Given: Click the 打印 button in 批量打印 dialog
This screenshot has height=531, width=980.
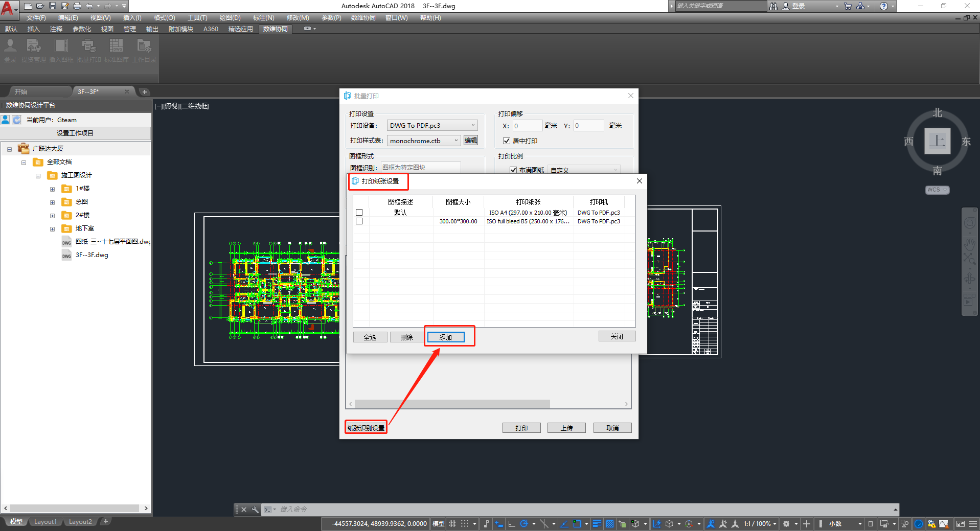Looking at the screenshot, I should [521, 428].
